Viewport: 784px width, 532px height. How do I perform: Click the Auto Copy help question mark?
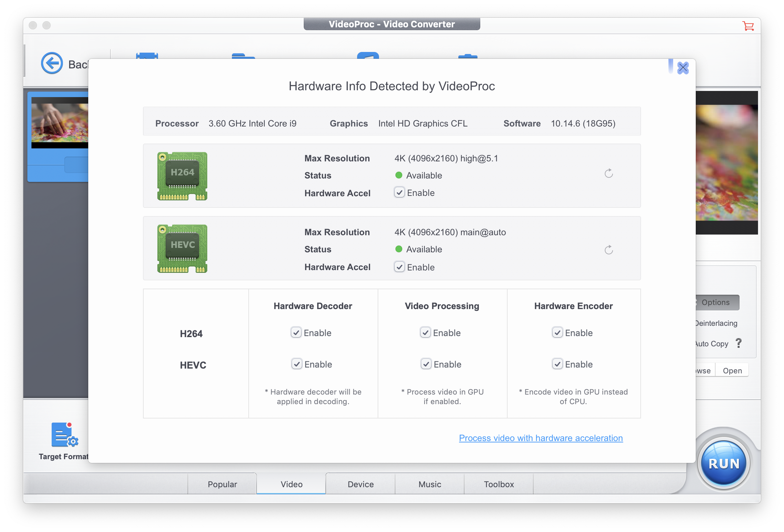[x=739, y=343]
